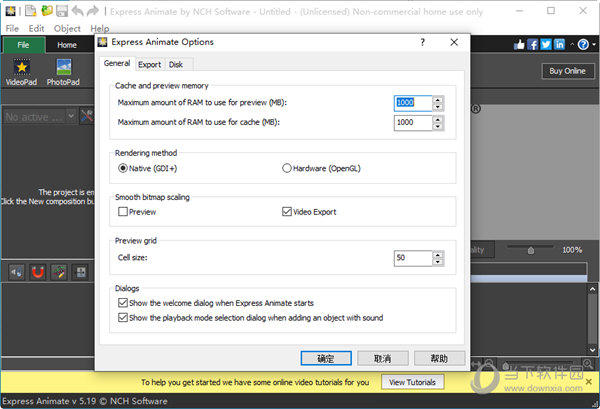Click the timeline save icon next to the pencil icon
600x409 pixels.
[81, 272]
